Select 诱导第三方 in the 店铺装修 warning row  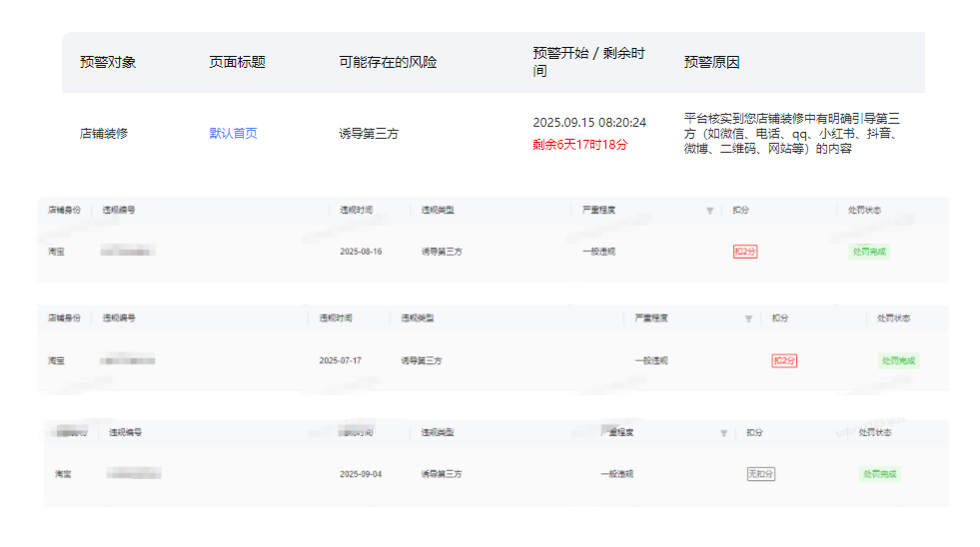tap(369, 133)
